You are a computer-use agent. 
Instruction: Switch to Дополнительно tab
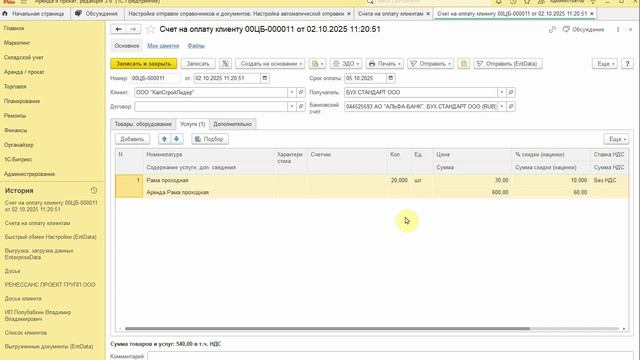232,124
